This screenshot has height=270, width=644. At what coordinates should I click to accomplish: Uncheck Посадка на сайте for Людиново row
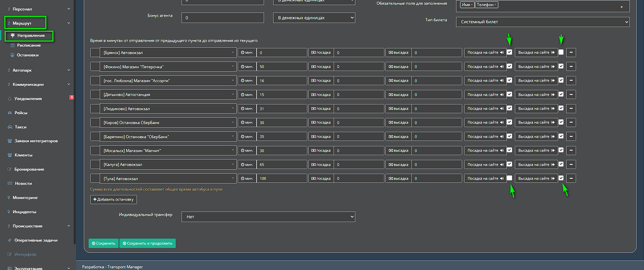pyautogui.click(x=509, y=108)
